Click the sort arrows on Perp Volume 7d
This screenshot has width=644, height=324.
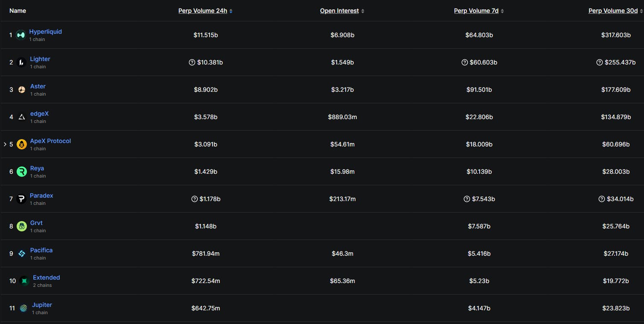[x=502, y=11]
